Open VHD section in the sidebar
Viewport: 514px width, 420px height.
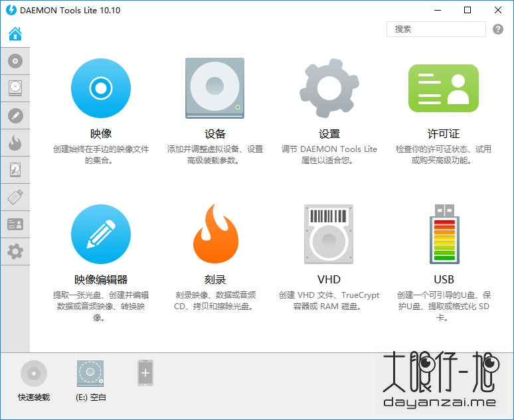pos(15,170)
